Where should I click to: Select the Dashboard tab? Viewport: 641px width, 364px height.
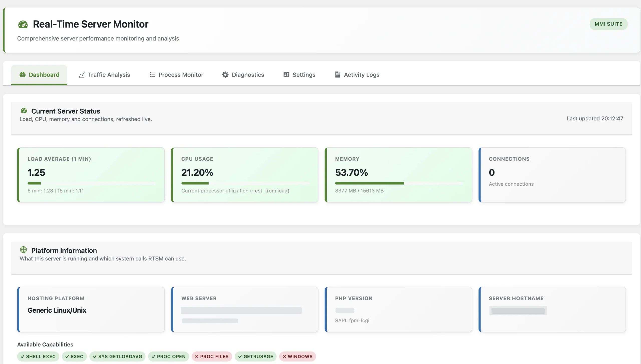tap(39, 75)
